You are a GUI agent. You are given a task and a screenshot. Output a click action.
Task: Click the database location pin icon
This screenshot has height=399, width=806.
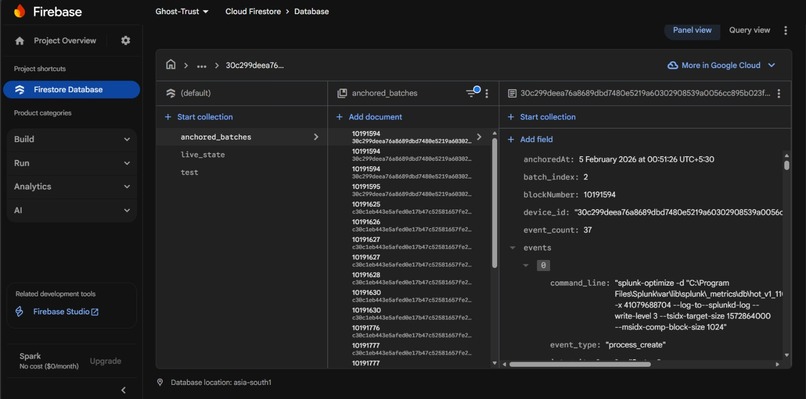(160, 382)
